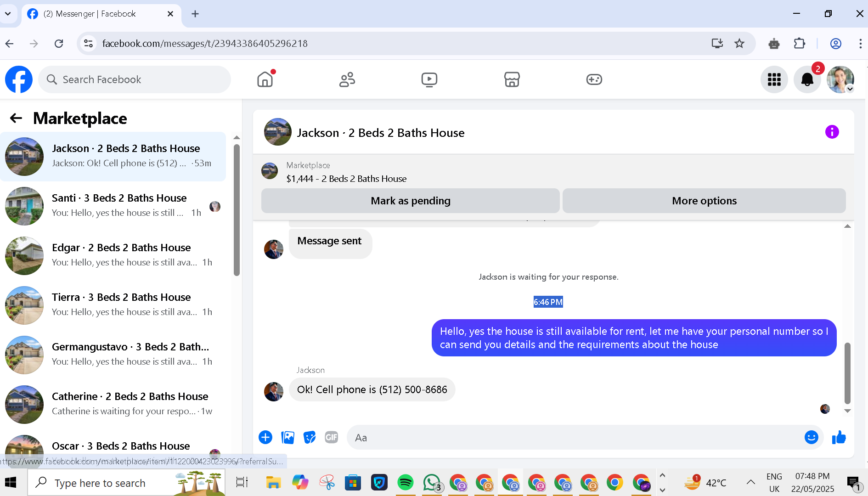Click Mark as pending button
The width and height of the screenshot is (868, 496).
click(411, 201)
